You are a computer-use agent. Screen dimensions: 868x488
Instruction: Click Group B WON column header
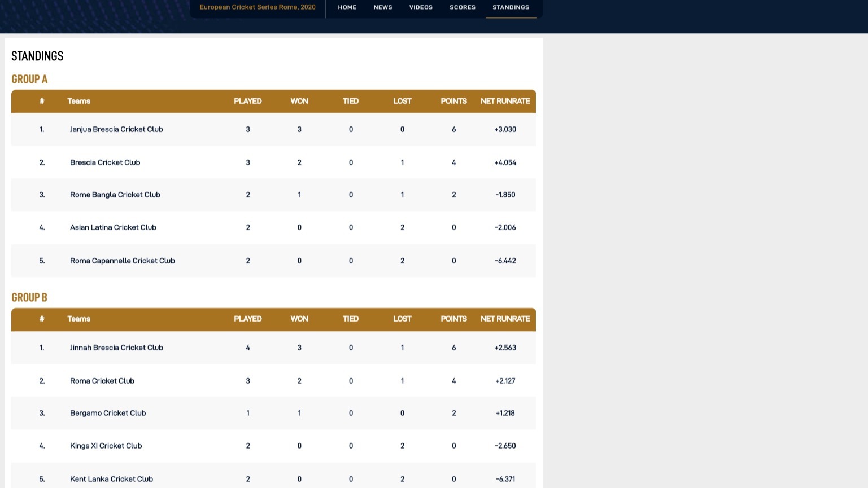tap(299, 319)
